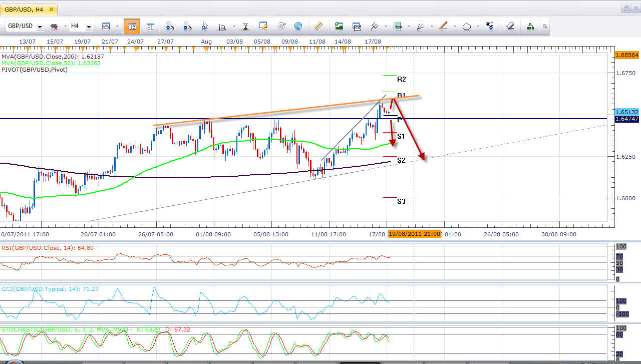
Task: Click the S2 pivot level label
Action: [x=401, y=160]
